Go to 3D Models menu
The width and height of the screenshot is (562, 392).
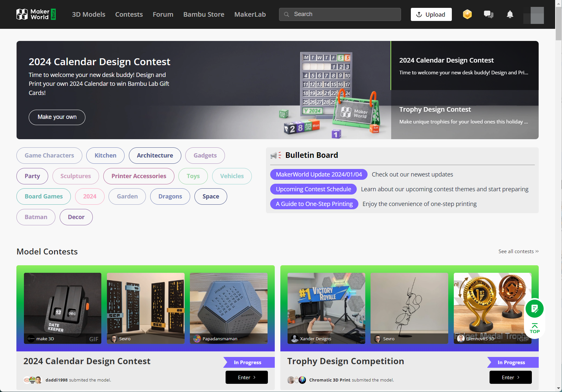tap(89, 14)
